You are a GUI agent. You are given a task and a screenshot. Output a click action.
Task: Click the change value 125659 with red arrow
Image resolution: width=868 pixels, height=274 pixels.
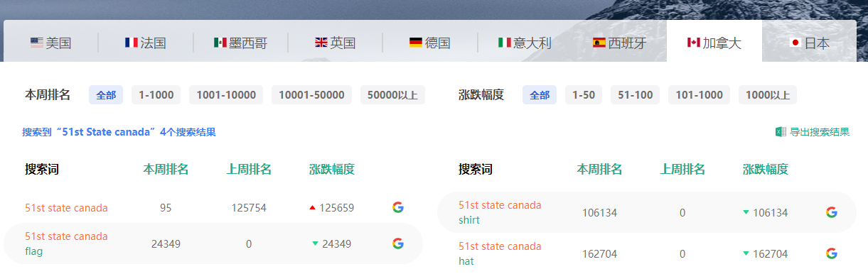tap(332, 208)
